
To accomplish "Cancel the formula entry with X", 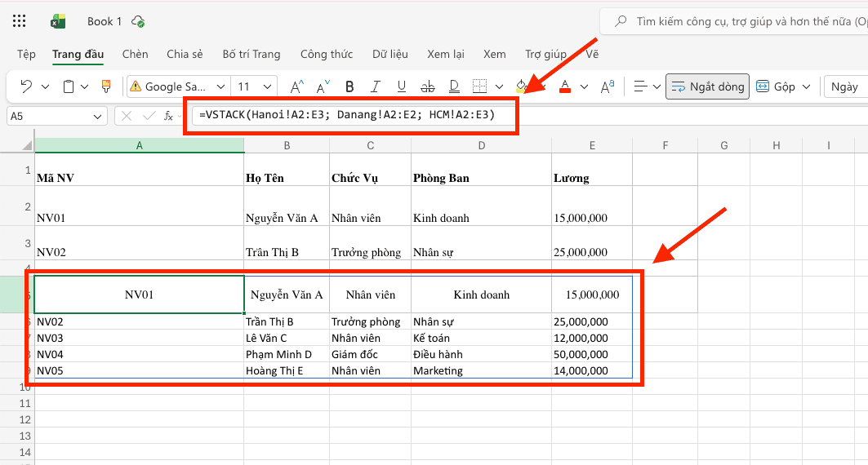I will (x=127, y=116).
